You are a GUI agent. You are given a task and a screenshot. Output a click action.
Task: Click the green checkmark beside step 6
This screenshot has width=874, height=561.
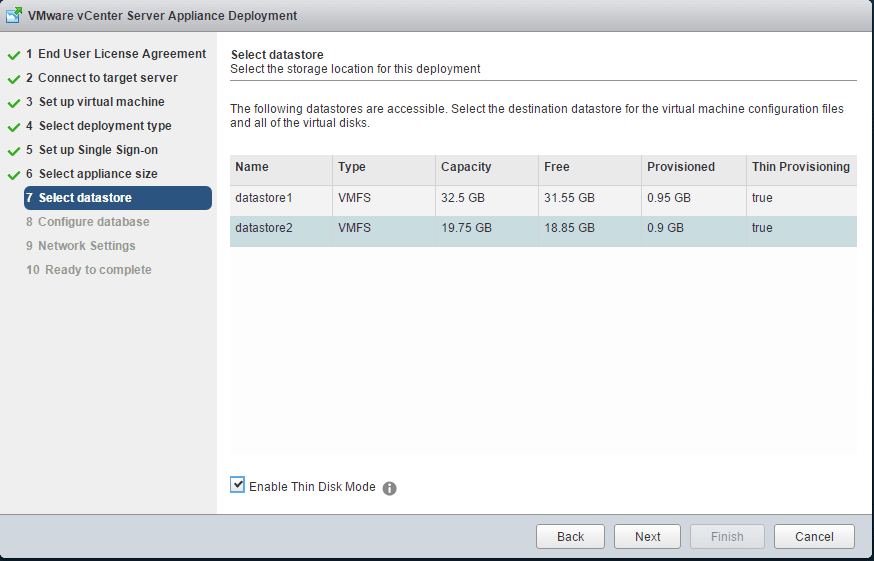[x=14, y=175]
